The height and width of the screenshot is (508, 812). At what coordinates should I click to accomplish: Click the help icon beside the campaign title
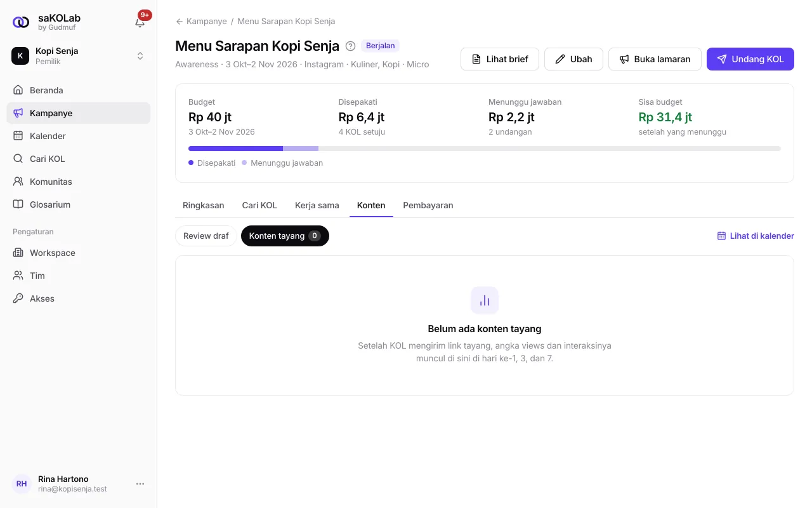[350, 46]
